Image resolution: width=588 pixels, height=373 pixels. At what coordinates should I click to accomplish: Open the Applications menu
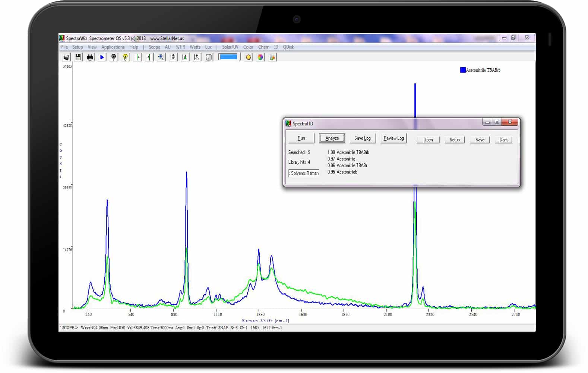(113, 47)
